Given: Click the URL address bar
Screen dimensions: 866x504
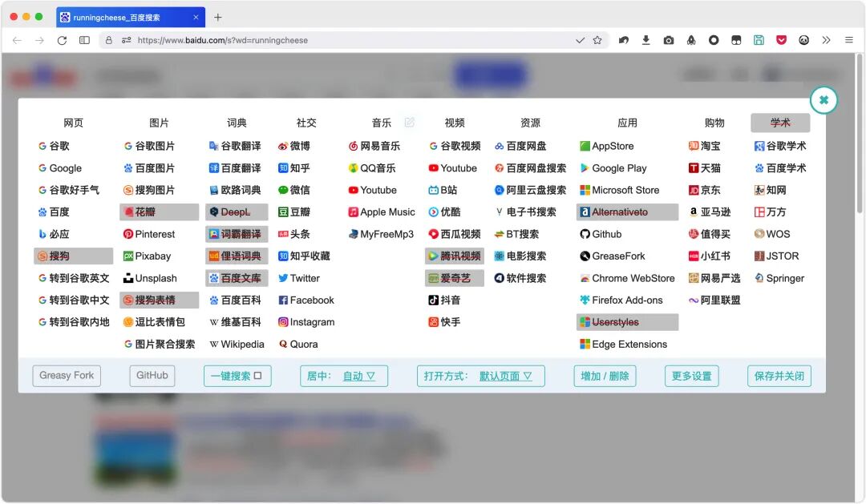Looking at the screenshot, I should coord(354,40).
